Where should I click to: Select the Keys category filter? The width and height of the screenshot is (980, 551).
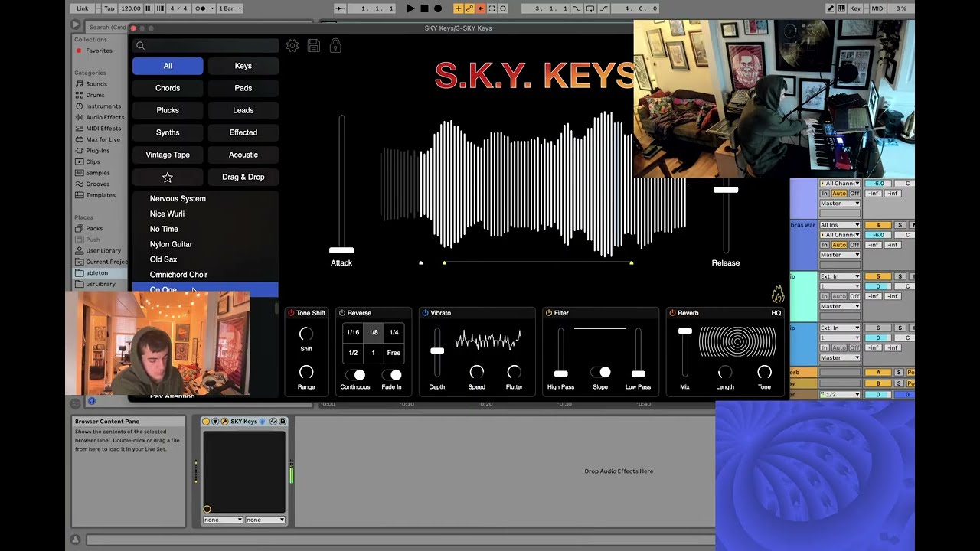coord(243,66)
